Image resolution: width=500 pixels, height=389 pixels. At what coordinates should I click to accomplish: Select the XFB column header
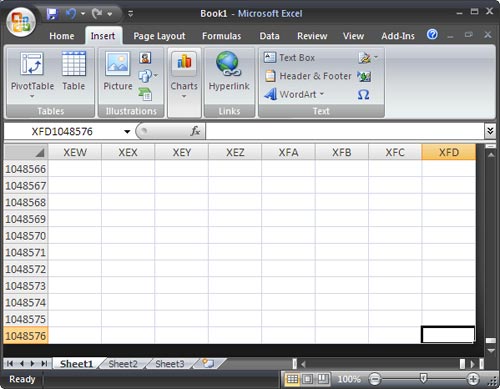click(x=342, y=152)
